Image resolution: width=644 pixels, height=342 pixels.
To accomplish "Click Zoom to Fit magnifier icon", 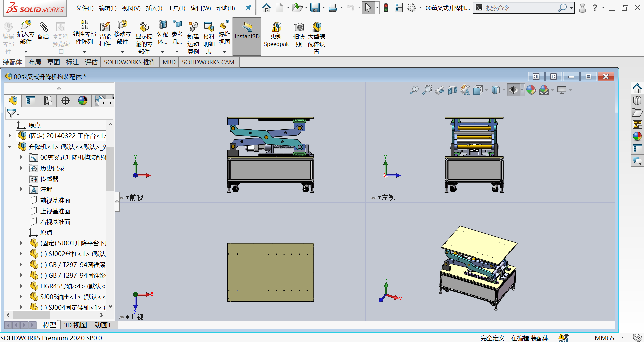I will pyautogui.click(x=414, y=90).
